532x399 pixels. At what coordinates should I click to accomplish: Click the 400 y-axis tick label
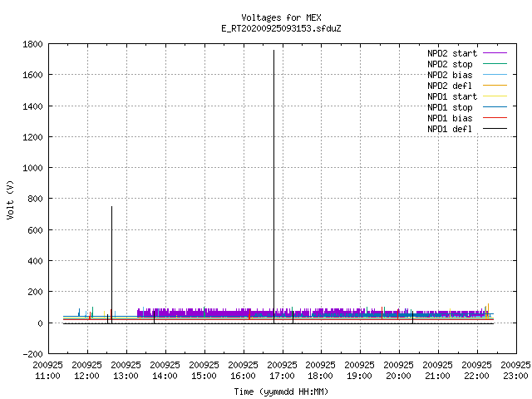(35, 261)
